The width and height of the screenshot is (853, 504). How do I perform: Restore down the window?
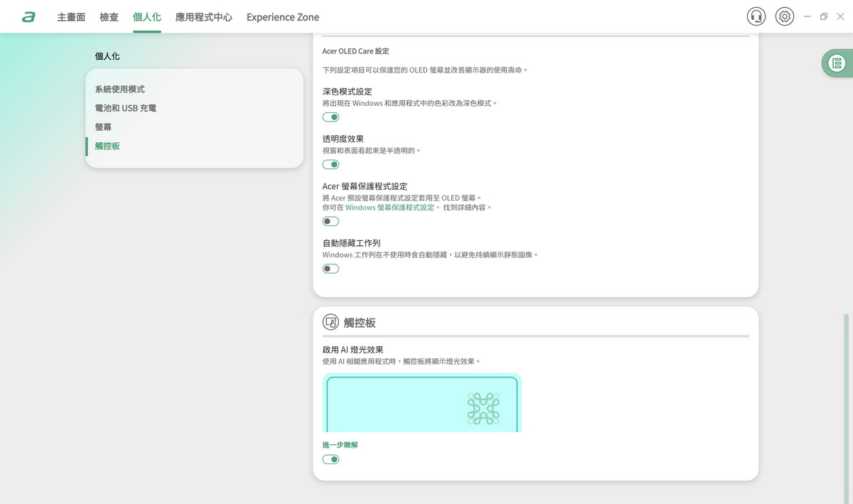824,16
